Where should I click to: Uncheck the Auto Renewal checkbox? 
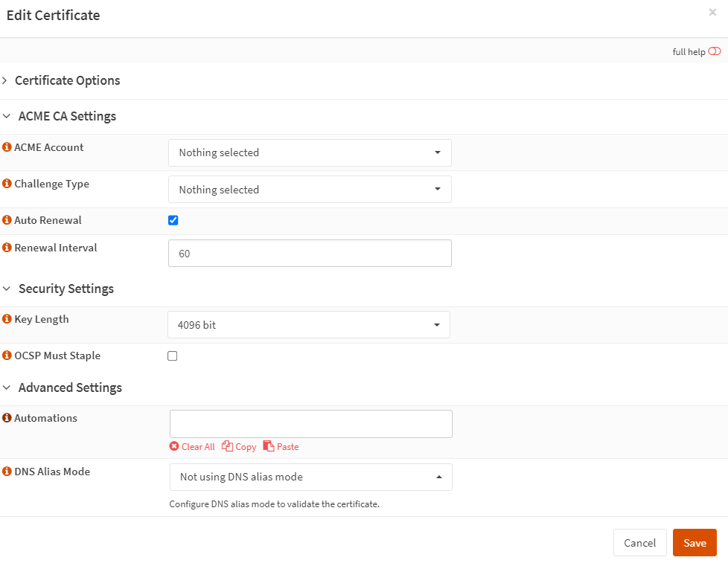pyautogui.click(x=173, y=220)
